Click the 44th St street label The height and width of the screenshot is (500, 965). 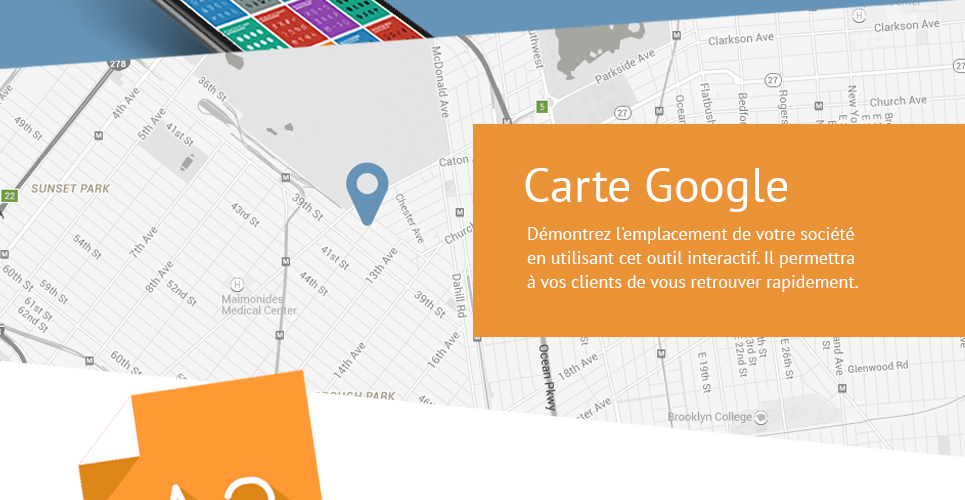tap(313, 284)
